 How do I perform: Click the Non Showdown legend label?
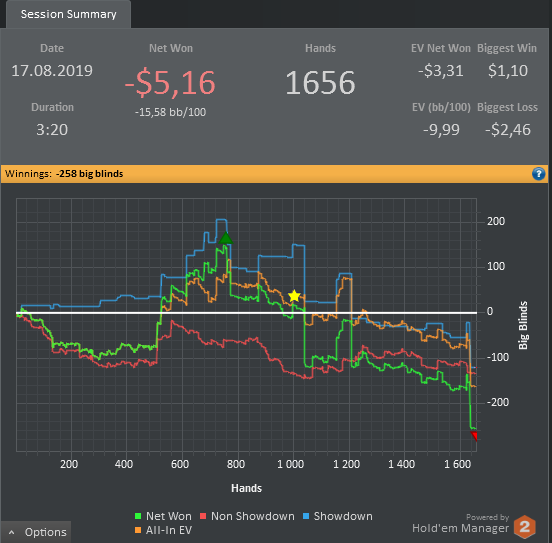[253, 516]
